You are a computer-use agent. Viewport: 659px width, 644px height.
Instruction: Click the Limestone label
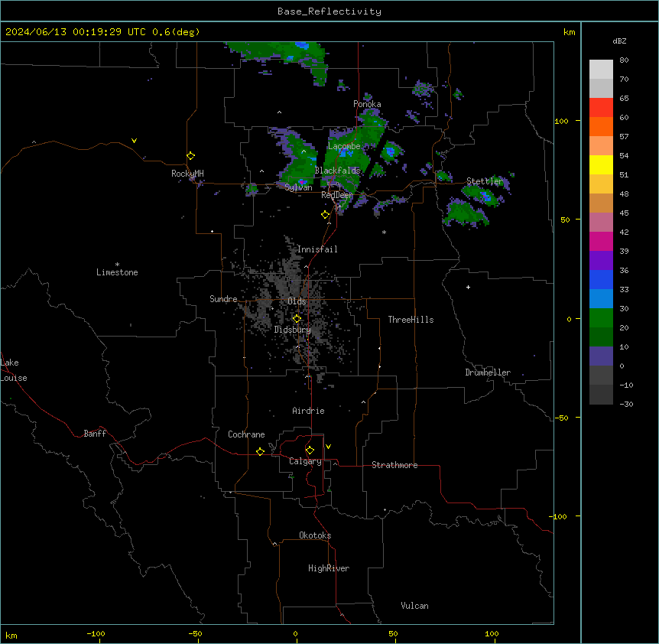[117, 272]
